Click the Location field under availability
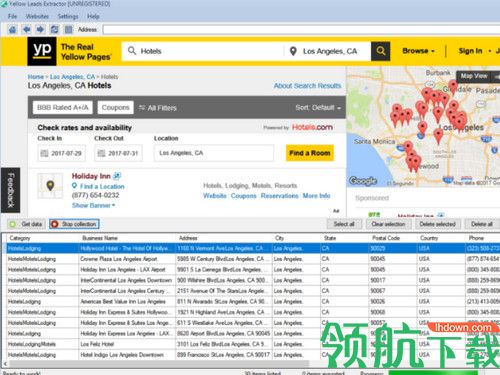 click(x=214, y=153)
